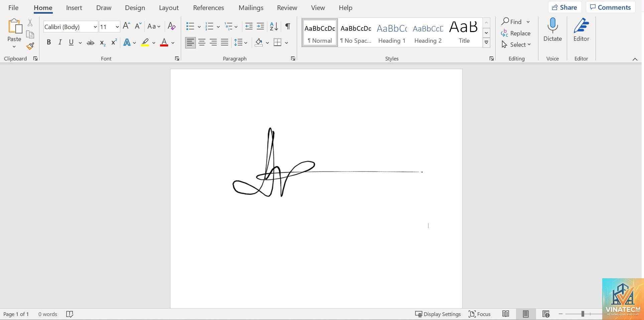The image size is (644, 320).
Task: Toggle Center alignment
Action: coord(202,42)
